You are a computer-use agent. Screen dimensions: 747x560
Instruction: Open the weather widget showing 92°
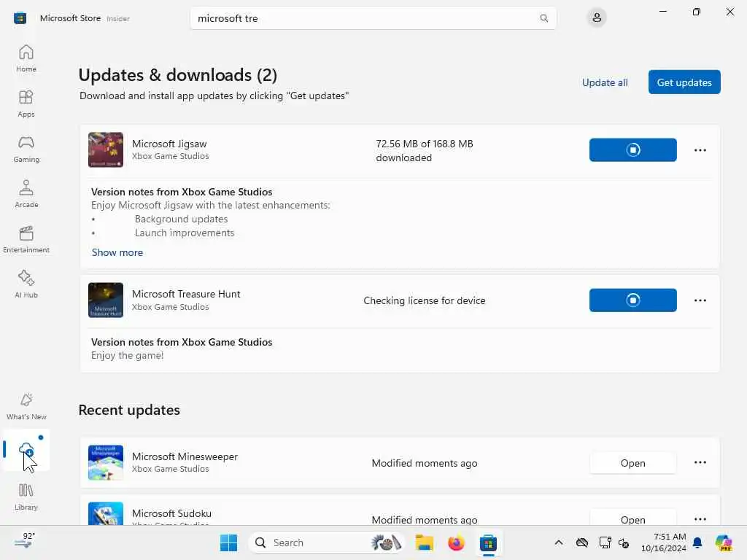click(x=25, y=542)
